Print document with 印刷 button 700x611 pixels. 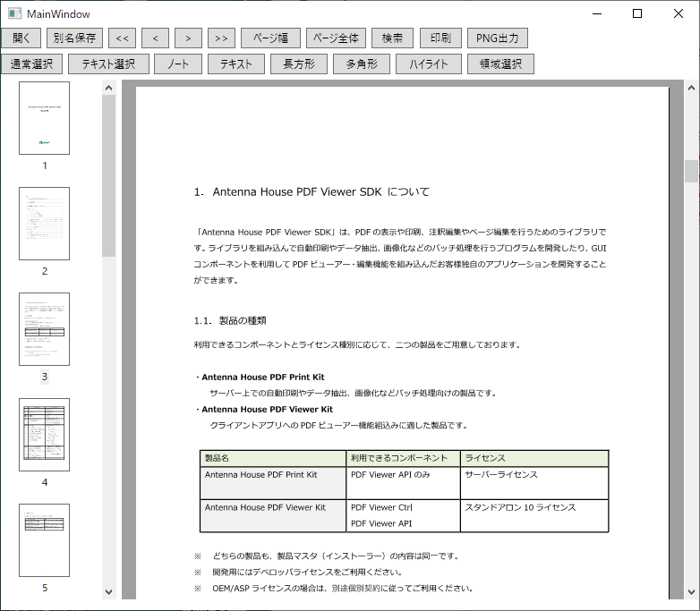click(x=440, y=38)
